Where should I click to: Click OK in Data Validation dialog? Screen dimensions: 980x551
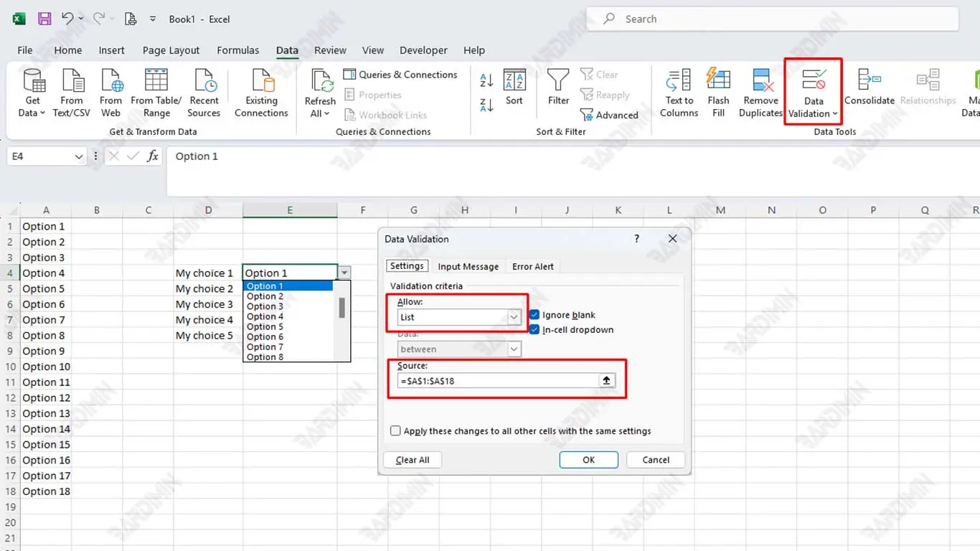(x=588, y=460)
